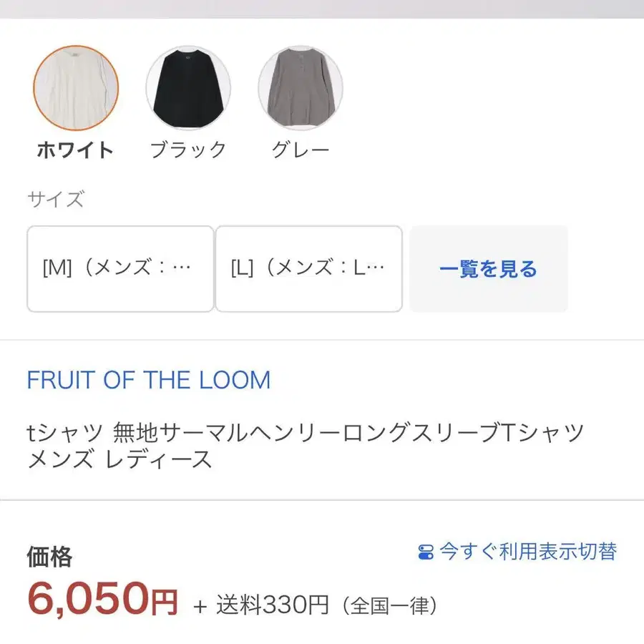Select the white shirt color thumbnail
The height and width of the screenshot is (644, 644).
[x=76, y=88]
